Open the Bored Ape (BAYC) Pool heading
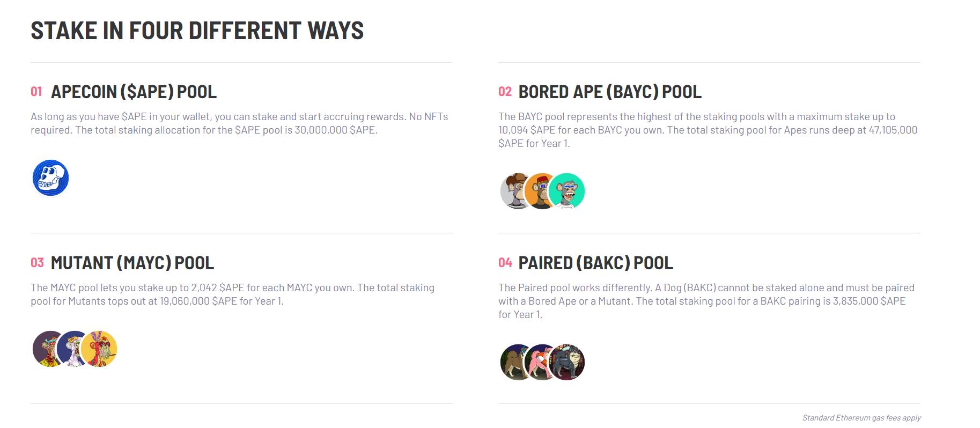 tap(609, 92)
